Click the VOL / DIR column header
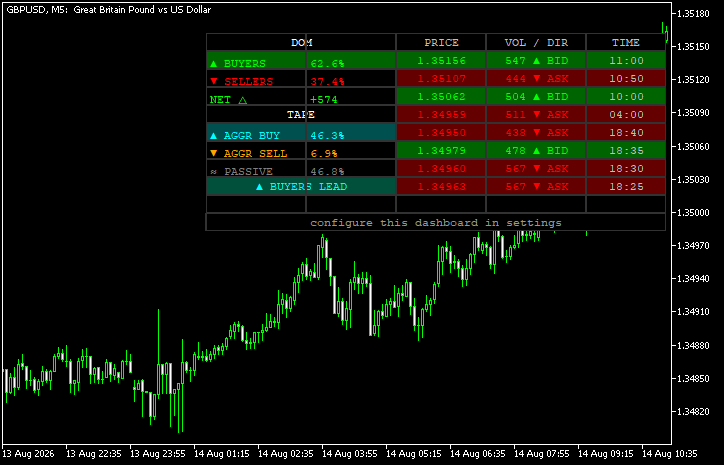 (536, 42)
